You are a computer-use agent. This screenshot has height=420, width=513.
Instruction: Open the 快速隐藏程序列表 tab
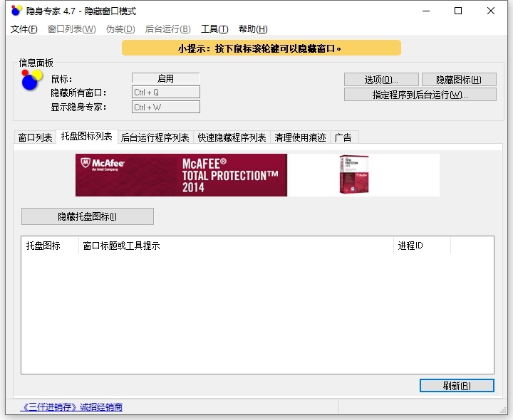click(232, 137)
